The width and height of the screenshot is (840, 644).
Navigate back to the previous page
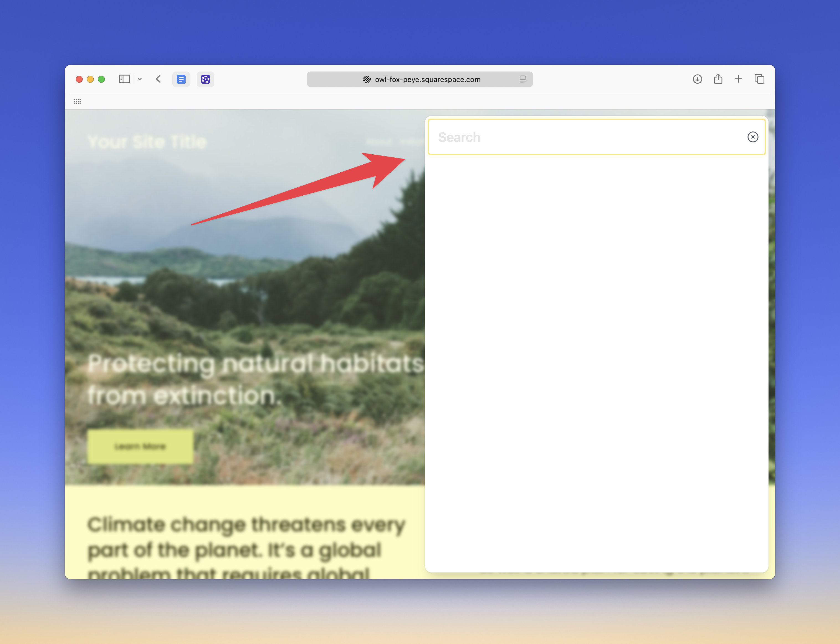[x=158, y=79]
